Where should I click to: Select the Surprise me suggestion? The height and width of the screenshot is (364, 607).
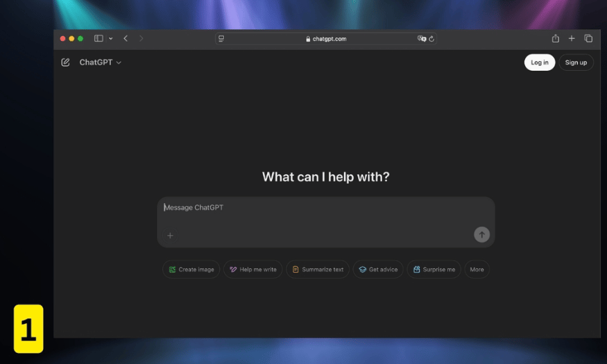click(434, 269)
